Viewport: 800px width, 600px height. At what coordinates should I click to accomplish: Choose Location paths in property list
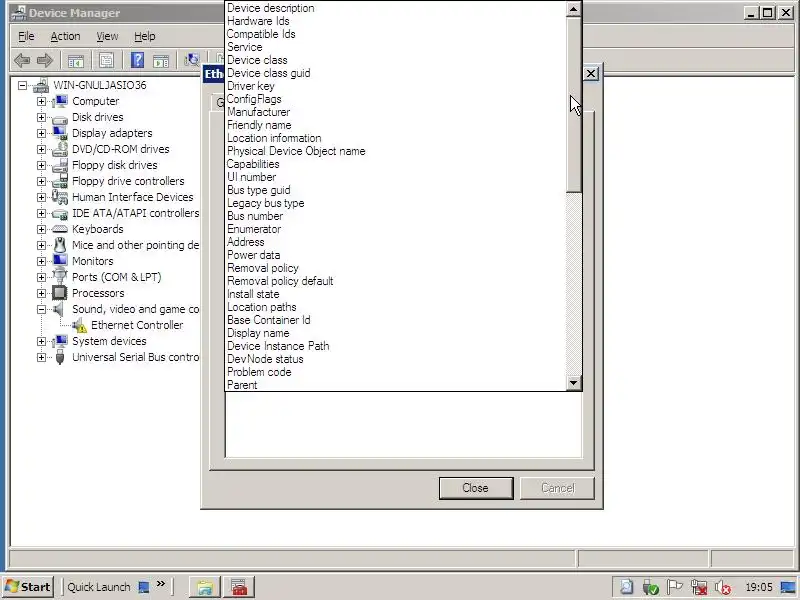click(396, 307)
